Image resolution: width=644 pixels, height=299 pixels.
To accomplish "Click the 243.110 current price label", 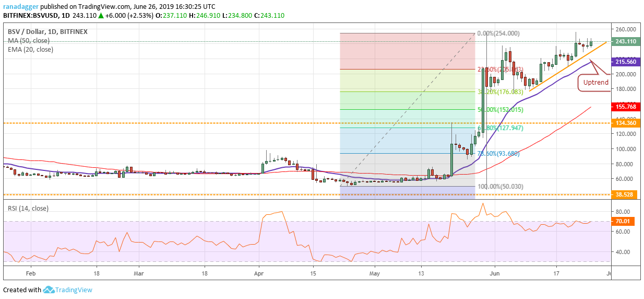I will tap(626, 41).
